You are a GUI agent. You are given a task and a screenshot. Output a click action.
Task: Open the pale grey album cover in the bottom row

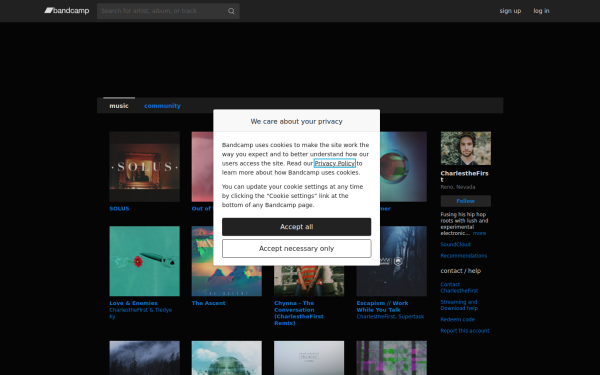pyautogui.click(x=309, y=358)
